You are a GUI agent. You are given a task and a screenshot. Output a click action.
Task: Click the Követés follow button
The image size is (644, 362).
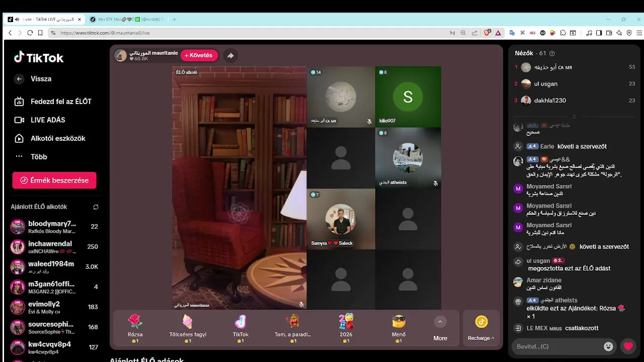click(x=200, y=55)
